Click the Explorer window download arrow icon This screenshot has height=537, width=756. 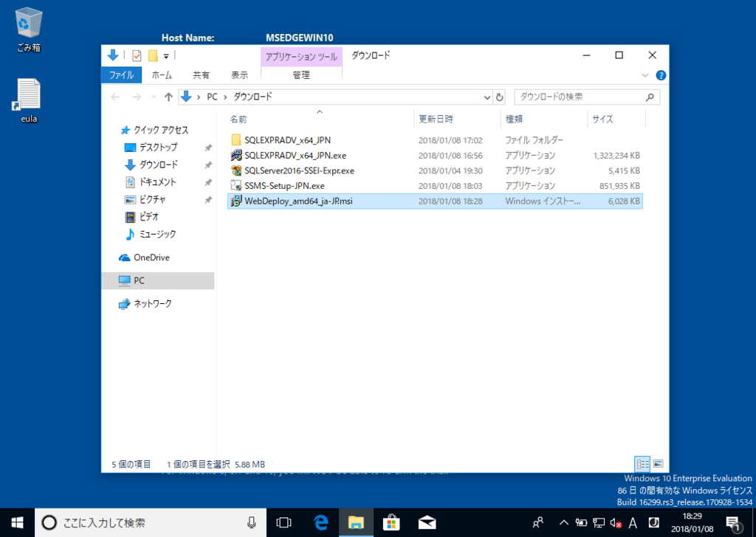tap(113, 55)
